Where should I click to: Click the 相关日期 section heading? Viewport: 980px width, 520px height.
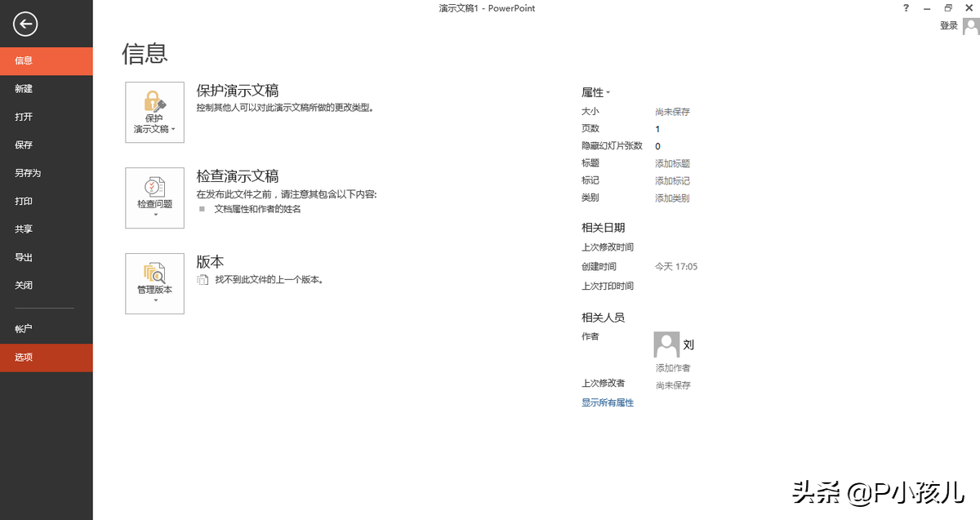coord(603,228)
